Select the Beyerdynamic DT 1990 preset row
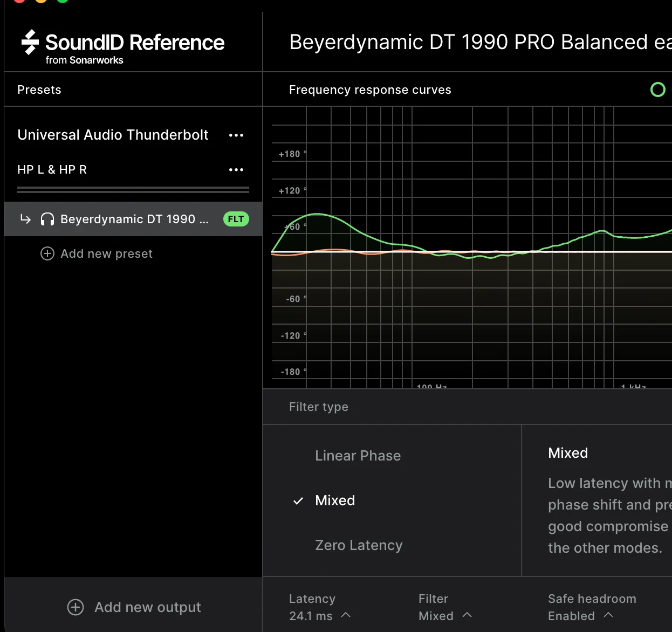Image resolution: width=672 pixels, height=632 pixels. (x=134, y=219)
